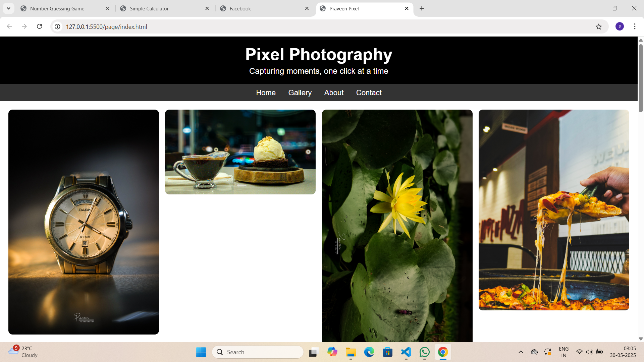Image resolution: width=644 pixels, height=362 pixels.
Task: Expand the tab search dropdown
Action: 8,8
